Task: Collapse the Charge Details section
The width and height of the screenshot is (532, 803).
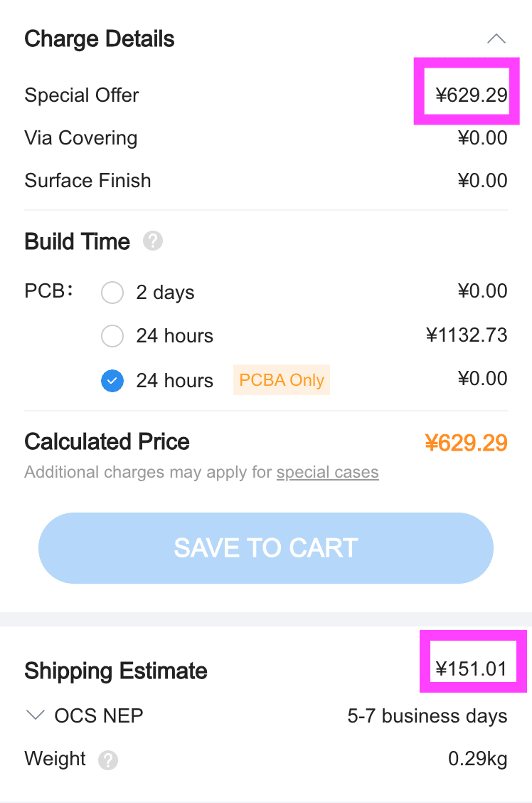Action: click(496, 39)
